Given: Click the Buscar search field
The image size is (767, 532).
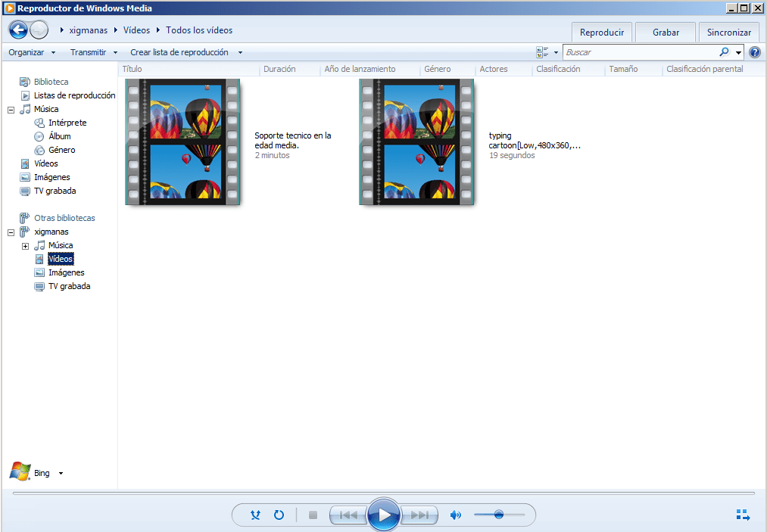Looking at the screenshot, I should (641, 52).
